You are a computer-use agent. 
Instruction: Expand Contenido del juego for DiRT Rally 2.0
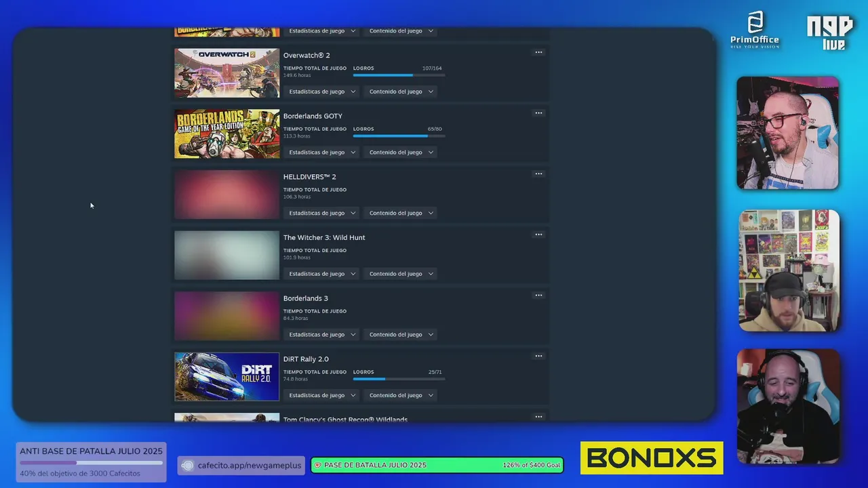click(401, 395)
